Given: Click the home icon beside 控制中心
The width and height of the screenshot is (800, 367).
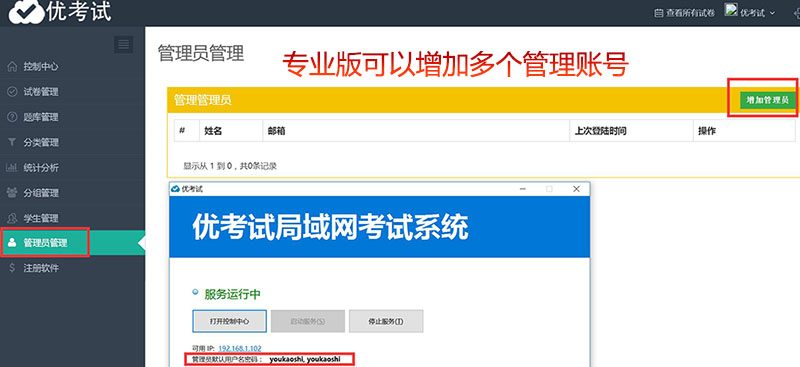Looking at the screenshot, I should (13, 66).
